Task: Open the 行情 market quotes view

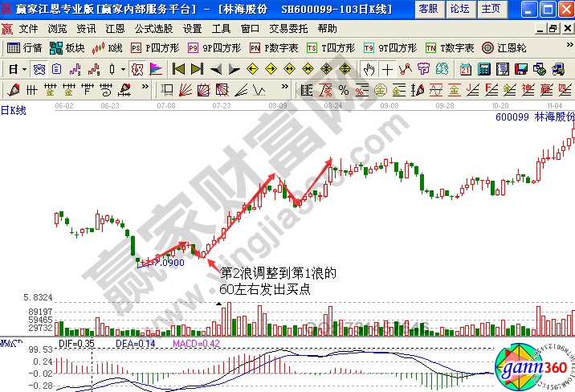Action: pos(26,48)
